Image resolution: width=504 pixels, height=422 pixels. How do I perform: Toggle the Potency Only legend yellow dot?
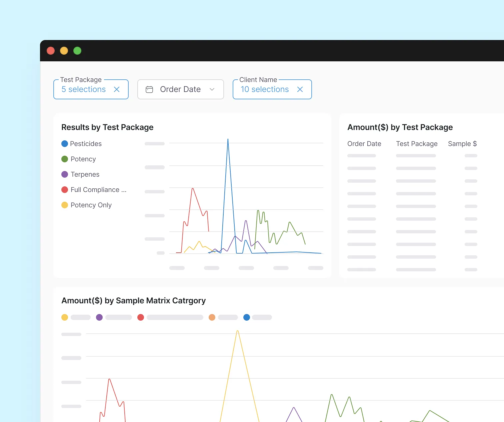[x=65, y=205]
